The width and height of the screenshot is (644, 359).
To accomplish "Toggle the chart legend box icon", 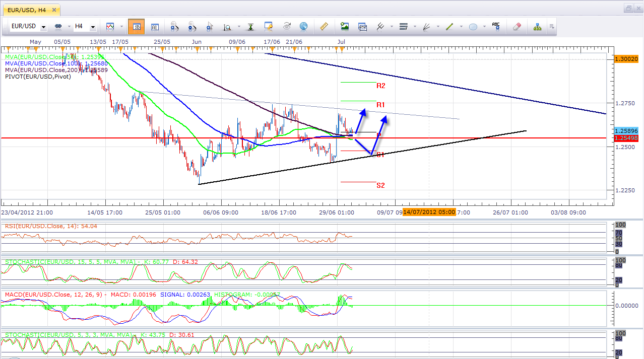I will tap(155, 26).
